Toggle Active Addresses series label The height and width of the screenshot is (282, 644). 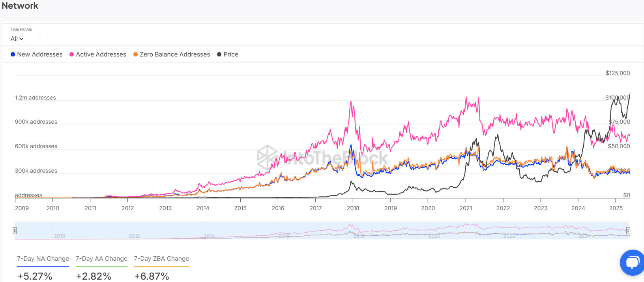[x=101, y=55]
